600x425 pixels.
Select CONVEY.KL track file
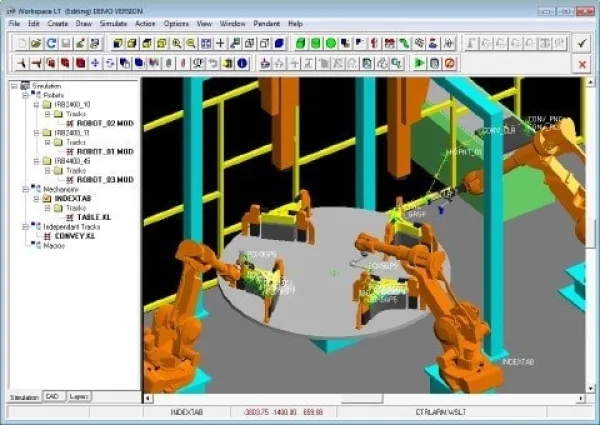75,236
